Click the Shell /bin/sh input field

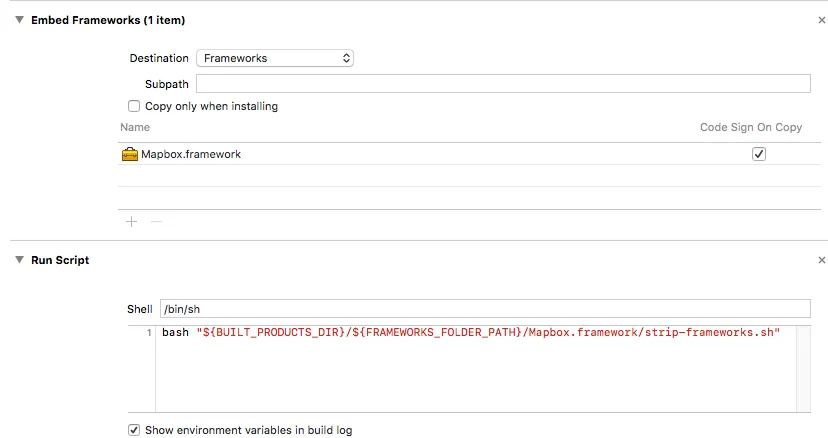tap(485, 309)
